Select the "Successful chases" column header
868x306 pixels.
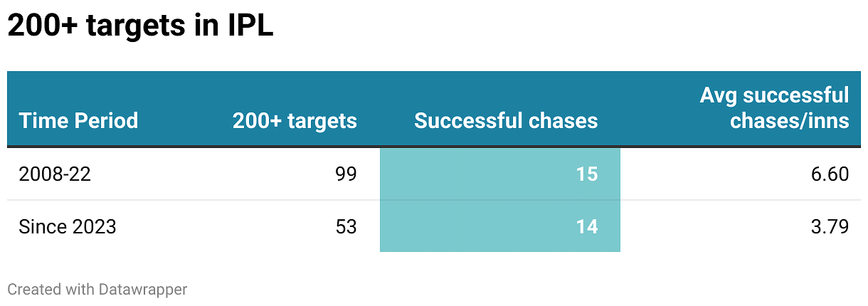click(506, 121)
